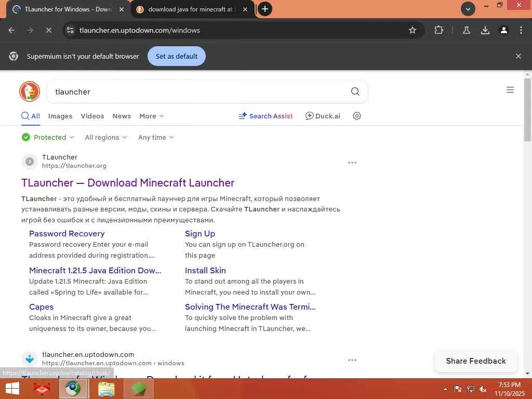Expand the All regions dropdown
Image resolution: width=532 pixels, height=399 pixels.
(x=106, y=137)
